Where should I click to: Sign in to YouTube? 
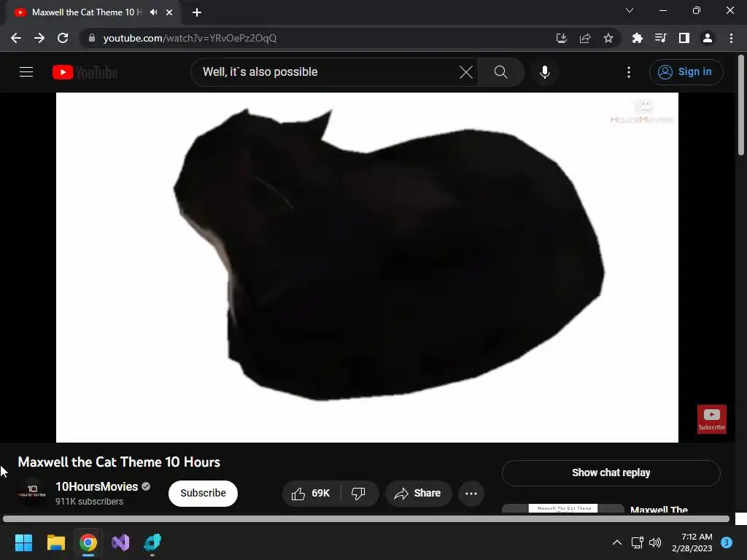point(686,72)
